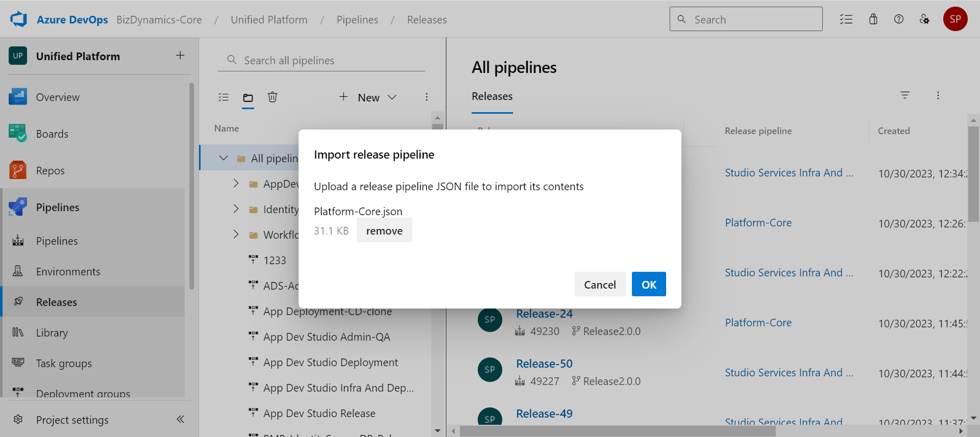Select App Dev Studio Admin-QA pipeline

click(x=327, y=337)
